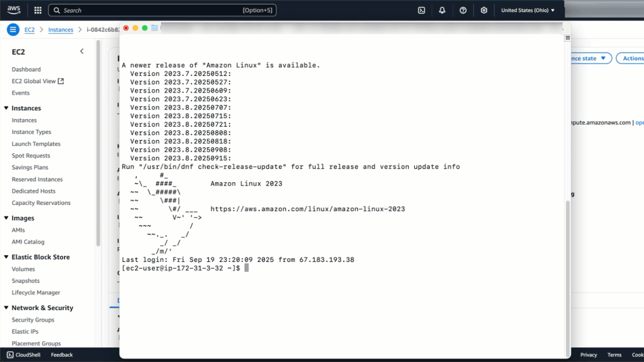Open the AWS console home logo
644x362 pixels.
point(14,10)
